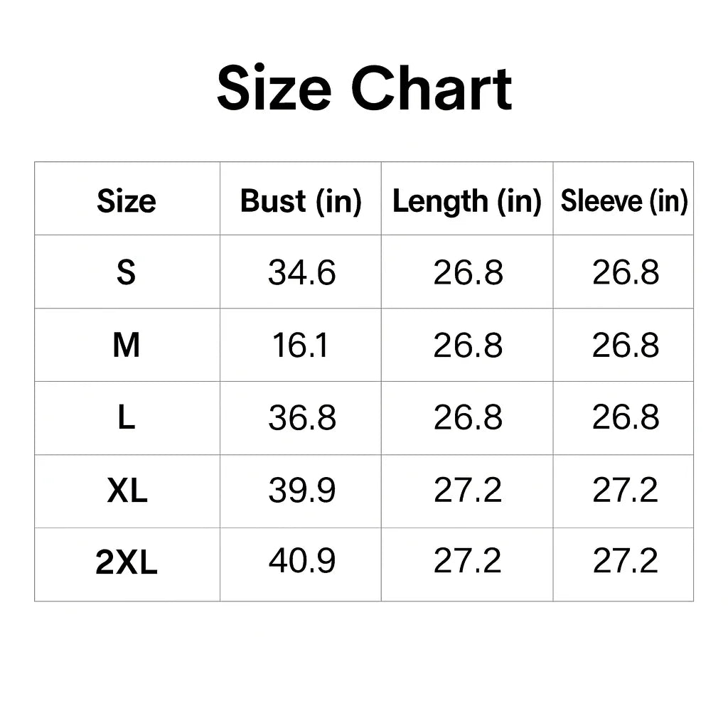Select the 16.1 bust value

(x=301, y=346)
